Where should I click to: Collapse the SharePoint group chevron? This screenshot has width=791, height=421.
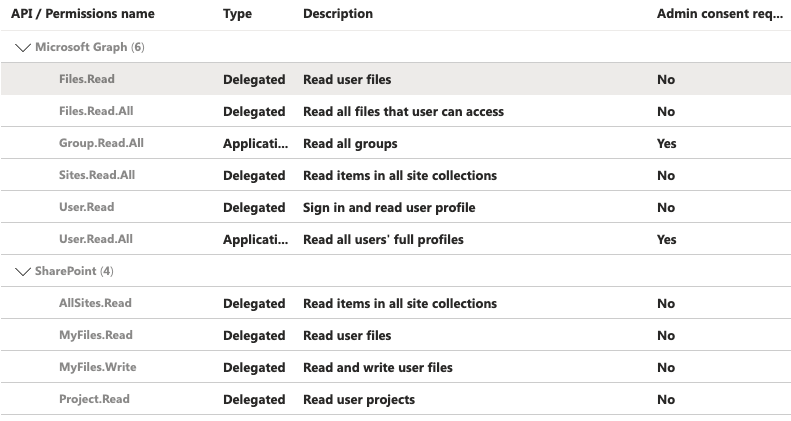coord(24,272)
